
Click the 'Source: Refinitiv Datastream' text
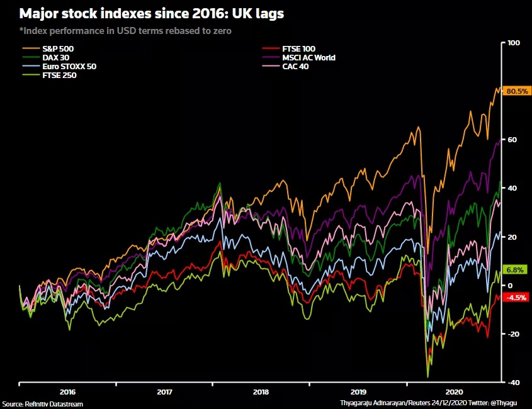(x=42, y=404)
